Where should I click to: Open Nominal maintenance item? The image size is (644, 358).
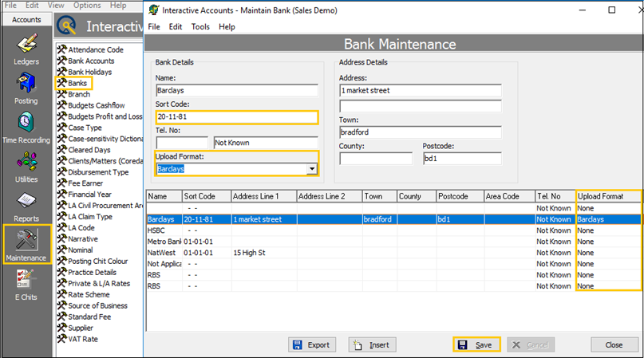pos(81,250)
